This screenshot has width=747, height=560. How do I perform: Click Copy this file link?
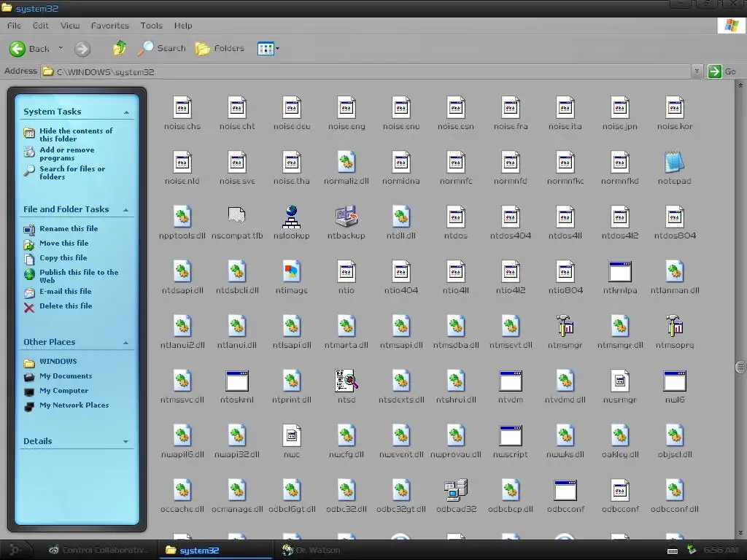[63, 257]
